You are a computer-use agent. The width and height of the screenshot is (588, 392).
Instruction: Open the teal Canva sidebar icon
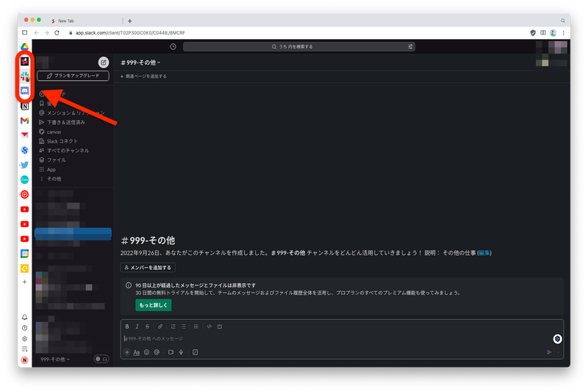24,179
